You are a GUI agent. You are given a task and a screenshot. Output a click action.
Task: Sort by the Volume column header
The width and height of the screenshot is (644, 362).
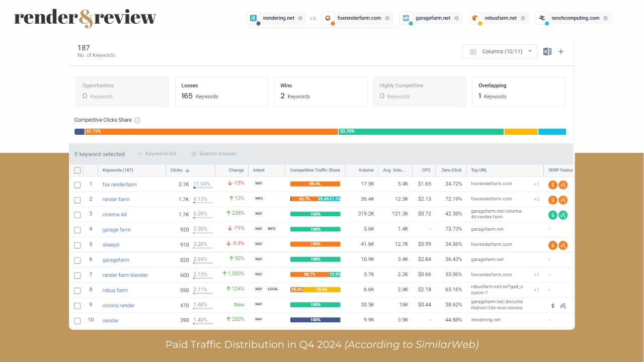pyautogui.click(x=366, y=170)
